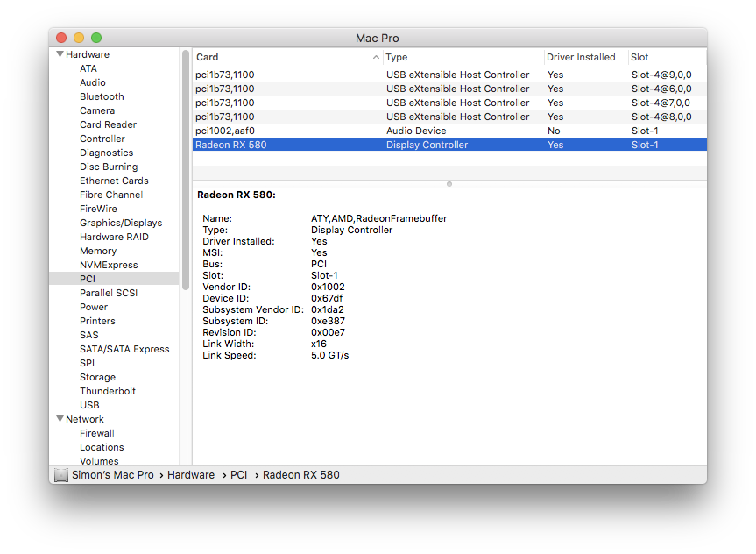Select FireWire in the sidebar

[98, 209]
